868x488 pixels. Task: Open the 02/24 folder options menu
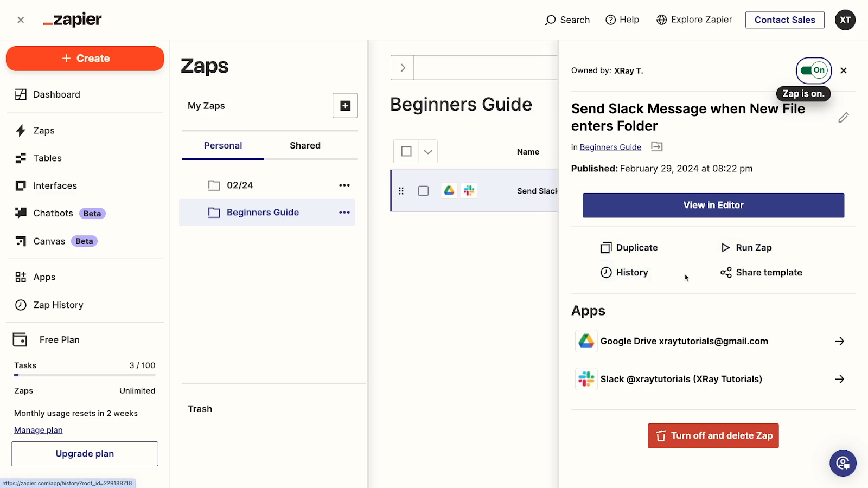pos(344,185)
